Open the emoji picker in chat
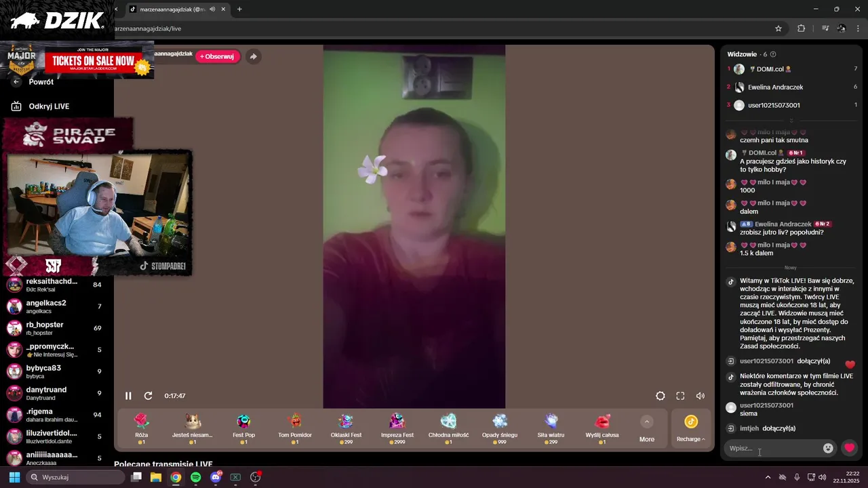 pos(828,448)
